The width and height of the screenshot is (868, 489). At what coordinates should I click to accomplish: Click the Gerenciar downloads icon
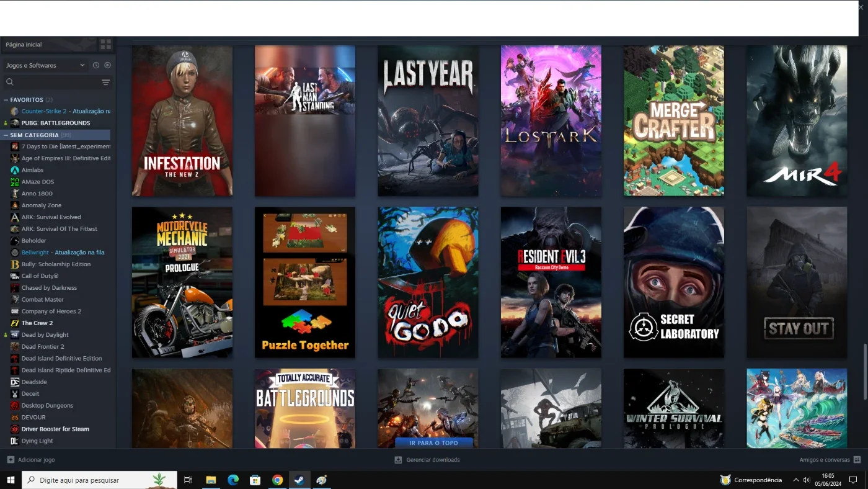click(x=398, y=460)
